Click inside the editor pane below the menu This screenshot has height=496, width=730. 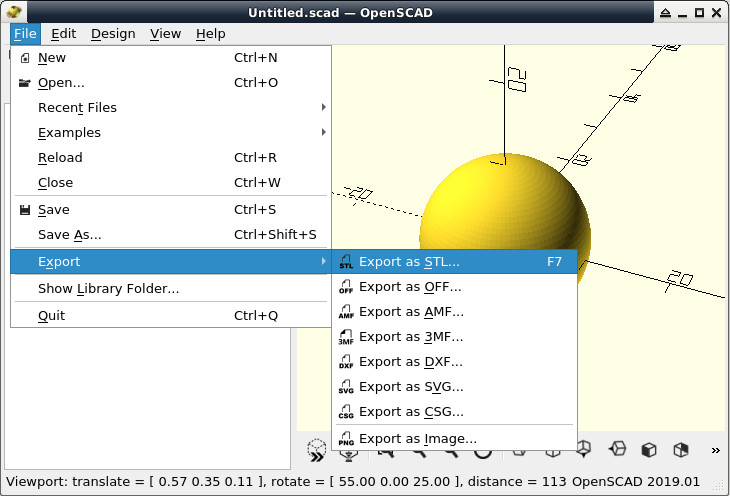(147, 398)
